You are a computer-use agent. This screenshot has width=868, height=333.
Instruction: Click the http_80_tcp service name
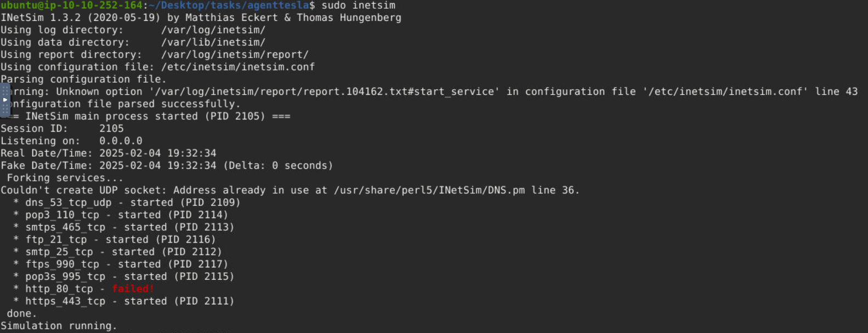(59, 289)
